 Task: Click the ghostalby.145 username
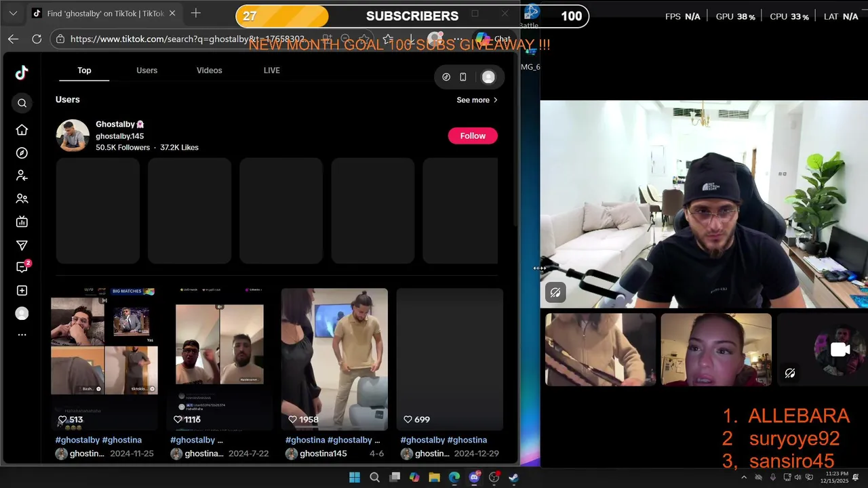pyautogui.click(x=119, y=136)
